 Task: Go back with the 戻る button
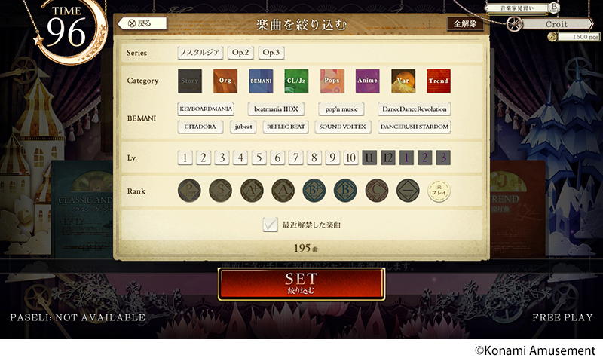(x=142, y=23)
